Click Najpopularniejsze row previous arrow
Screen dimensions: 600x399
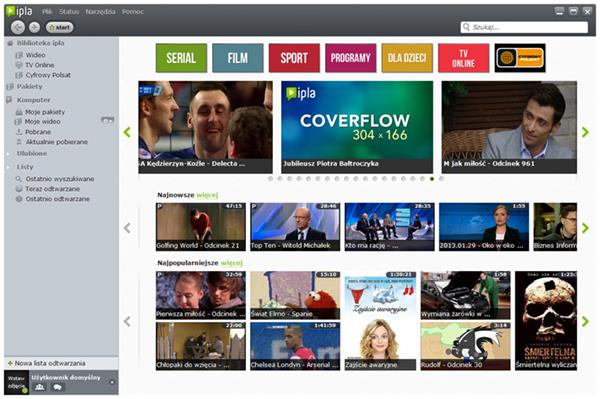click(127, 321)
